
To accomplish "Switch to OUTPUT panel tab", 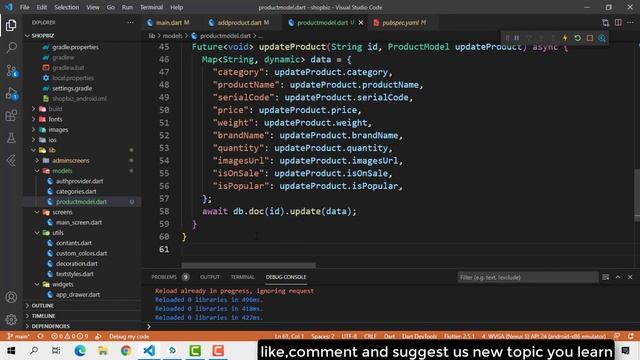I will tap(210, 277).
